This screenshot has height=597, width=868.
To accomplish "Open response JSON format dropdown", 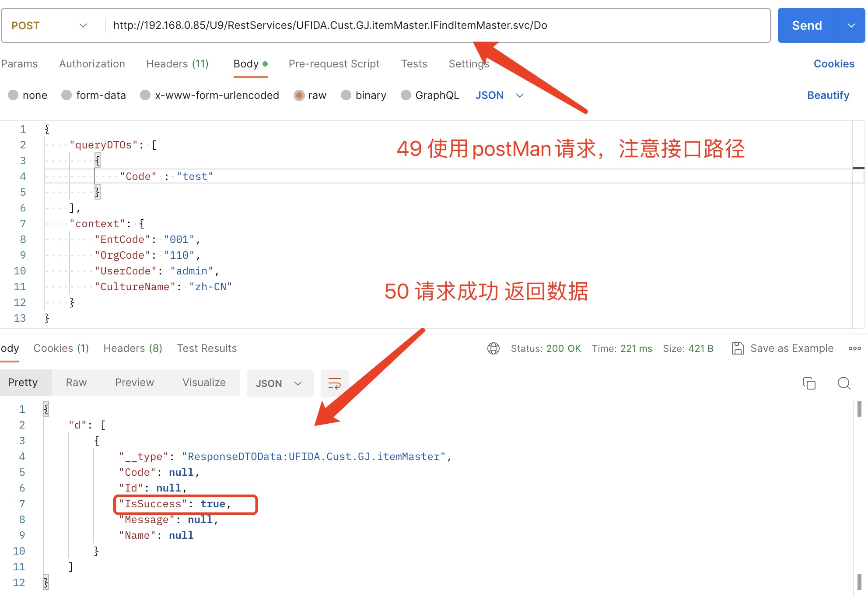I will [280, 383].
